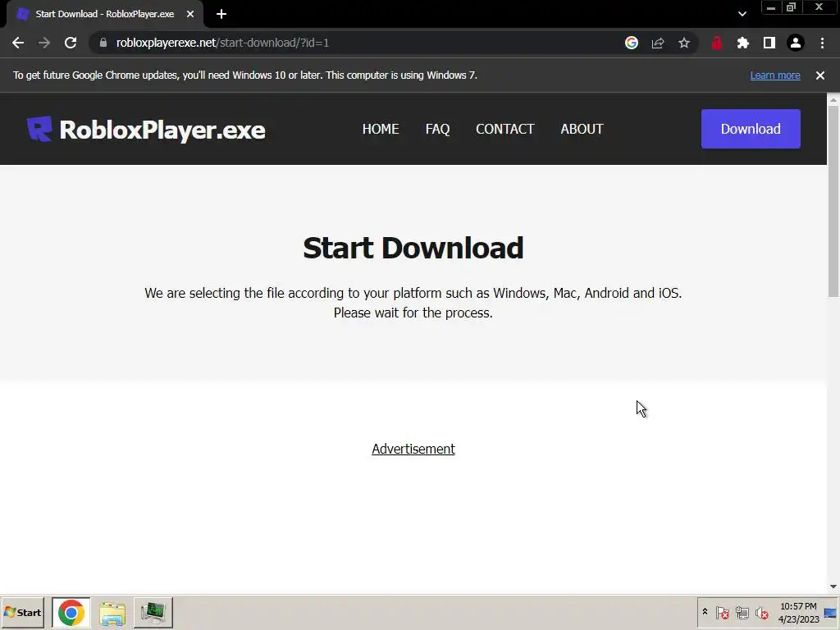Open the Learn more link
Viewport: 840px width, 630px height.
click(x=775, y=75)
